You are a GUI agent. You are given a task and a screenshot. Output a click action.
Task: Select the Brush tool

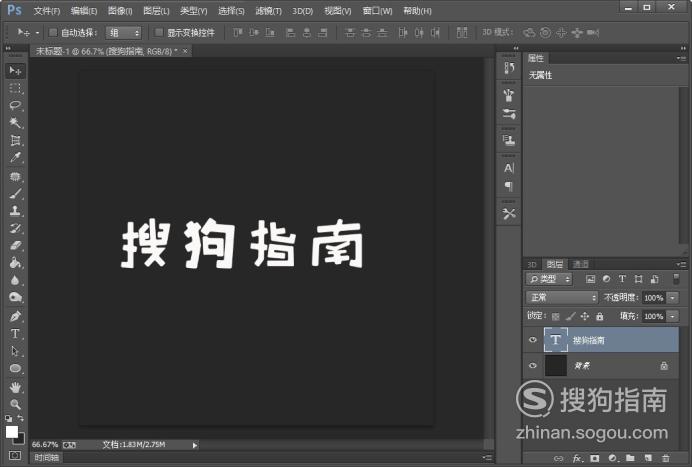tap(15, 194)
